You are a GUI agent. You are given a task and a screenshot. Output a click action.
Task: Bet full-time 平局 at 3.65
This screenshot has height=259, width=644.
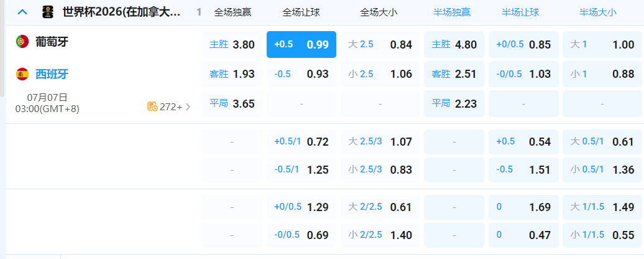(x=232, y=103)
